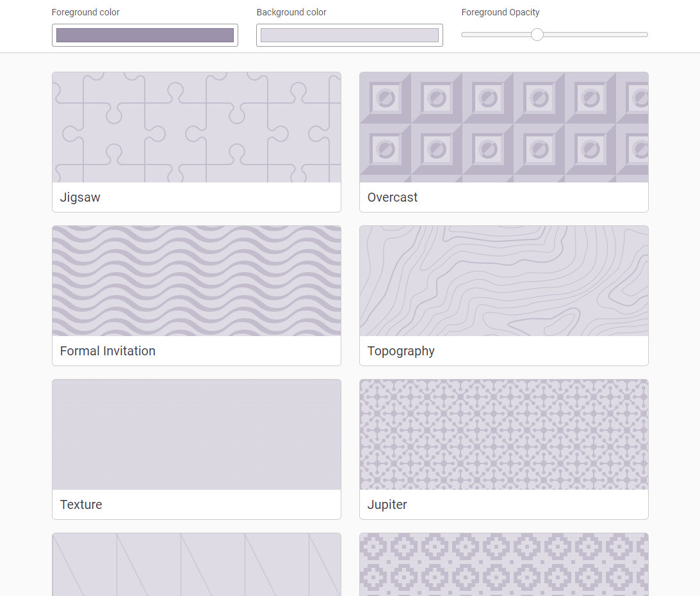Click the Jupiter card title

[387, 505]
